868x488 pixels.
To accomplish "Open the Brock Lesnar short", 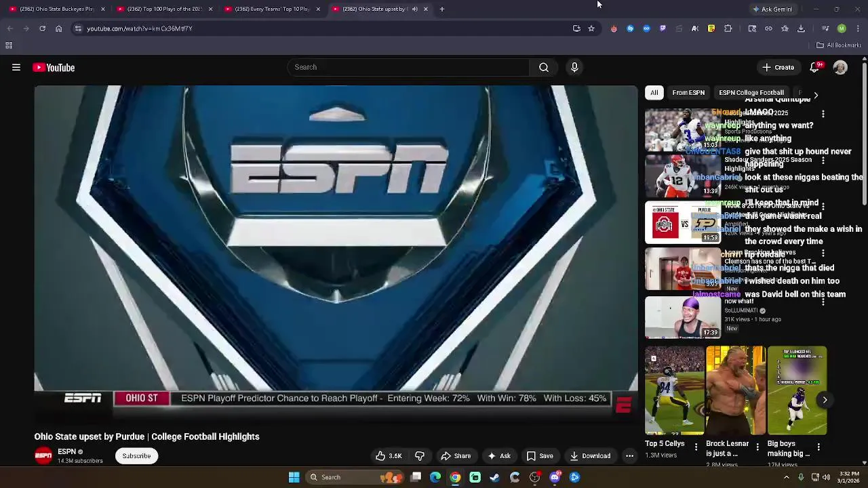I will 735,390.
